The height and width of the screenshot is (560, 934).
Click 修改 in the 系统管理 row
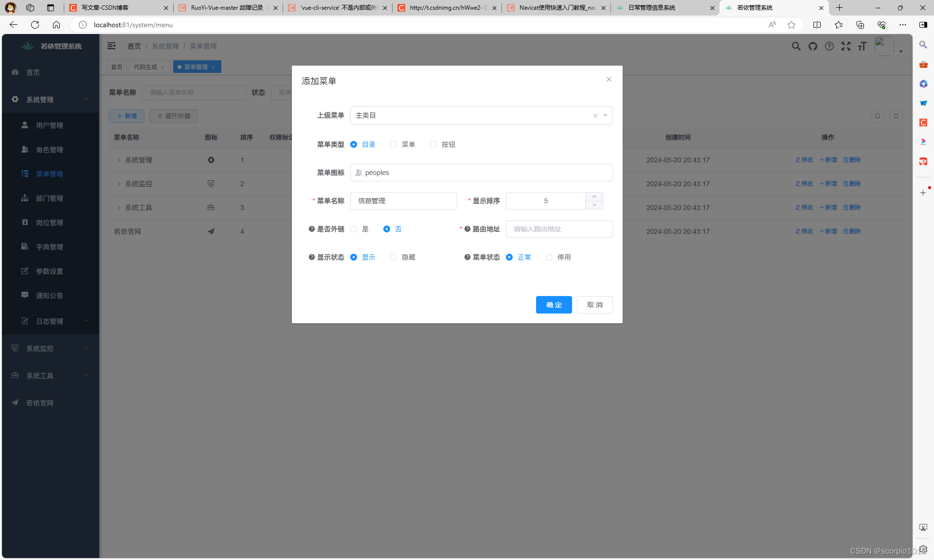804,160
